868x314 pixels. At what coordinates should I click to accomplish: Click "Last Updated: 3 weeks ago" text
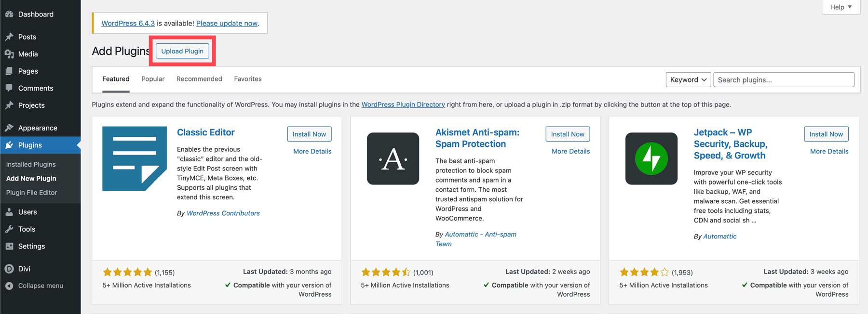pos(806,272)
